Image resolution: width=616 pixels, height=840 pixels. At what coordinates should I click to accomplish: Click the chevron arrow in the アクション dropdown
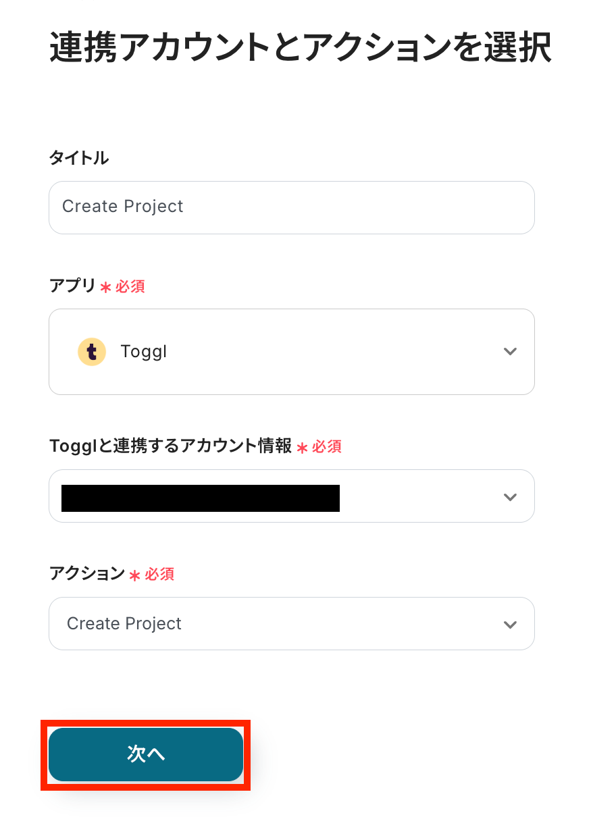[511, 625]
